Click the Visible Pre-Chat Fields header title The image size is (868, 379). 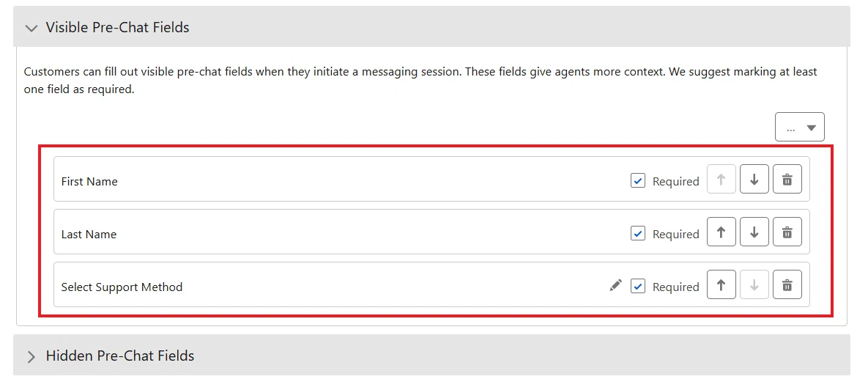point(117,27)
